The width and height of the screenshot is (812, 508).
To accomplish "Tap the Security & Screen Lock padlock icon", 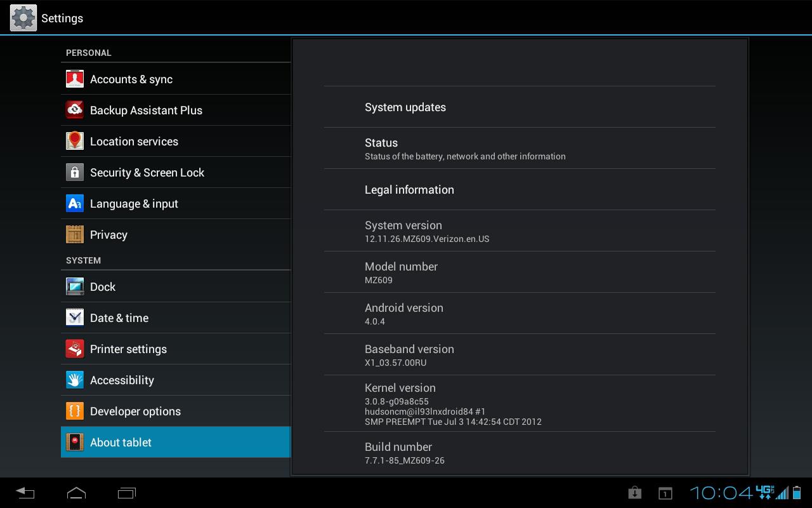I will point(75,172).
